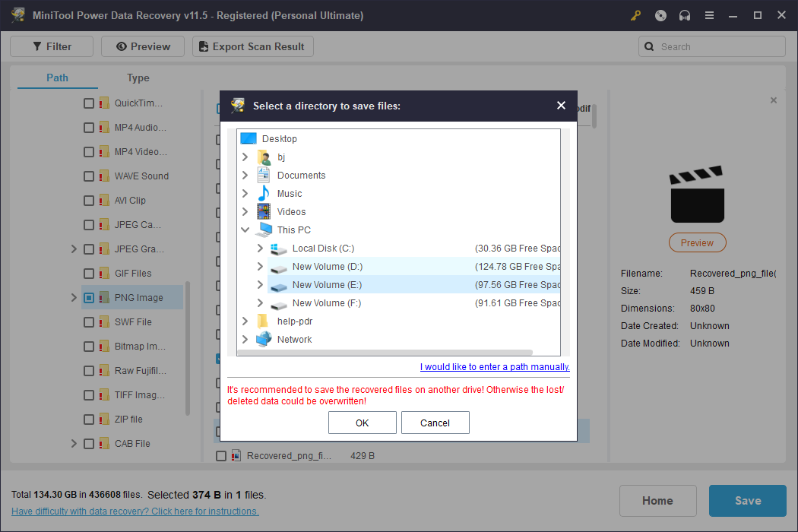The width and height of the screenshot is (798, 532).
Task: Switch to the Type tab
Action: (x=138, y=78)
